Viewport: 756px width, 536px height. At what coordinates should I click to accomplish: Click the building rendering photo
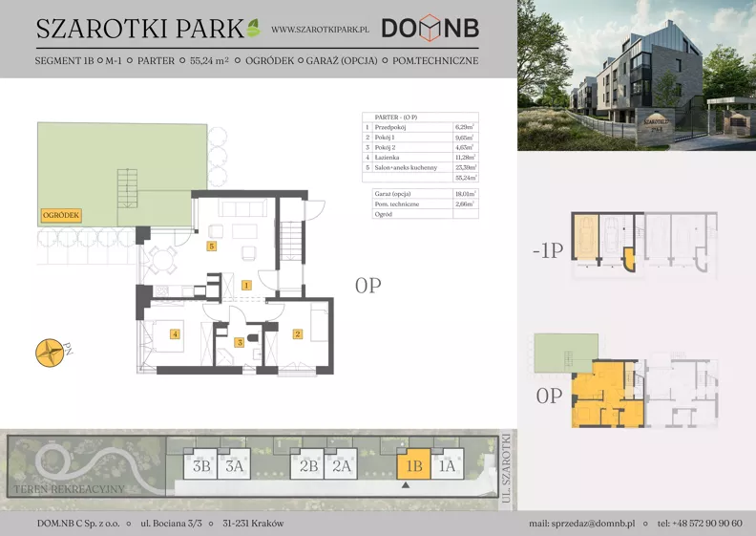637,75
